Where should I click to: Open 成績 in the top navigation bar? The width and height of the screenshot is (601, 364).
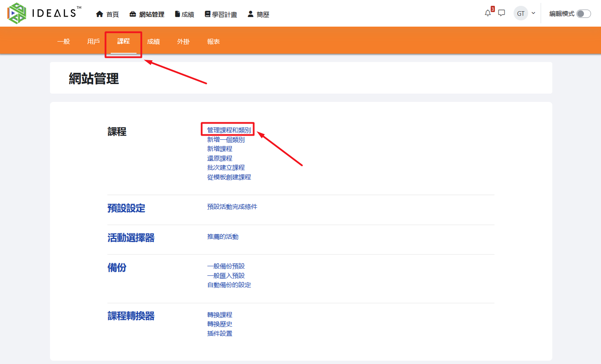(184, 14)
